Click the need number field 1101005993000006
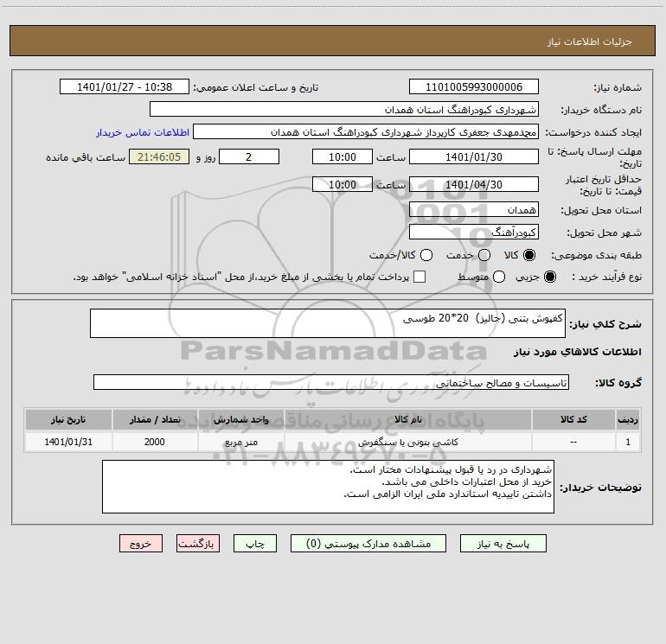The height and width of the screenshot is (644, 666). point(474,86)
